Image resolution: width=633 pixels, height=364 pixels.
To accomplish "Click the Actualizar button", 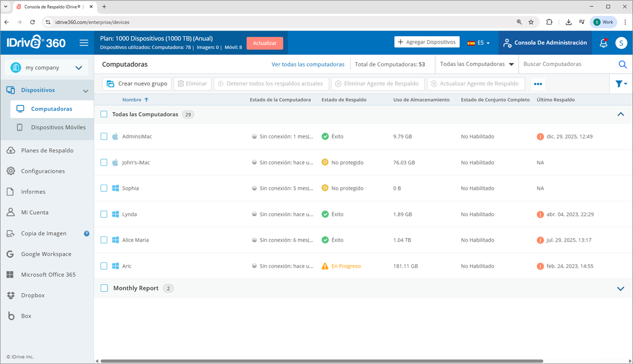I will click(265, 43).
